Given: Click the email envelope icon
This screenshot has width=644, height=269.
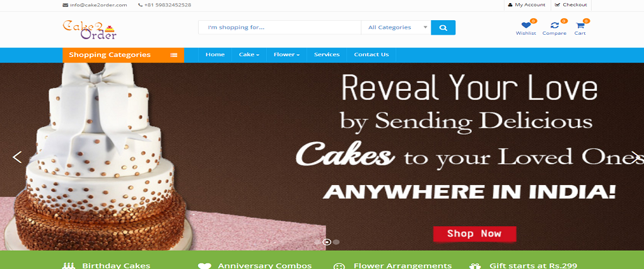Looking at the screenshot, I should click(x=66, y=5).
